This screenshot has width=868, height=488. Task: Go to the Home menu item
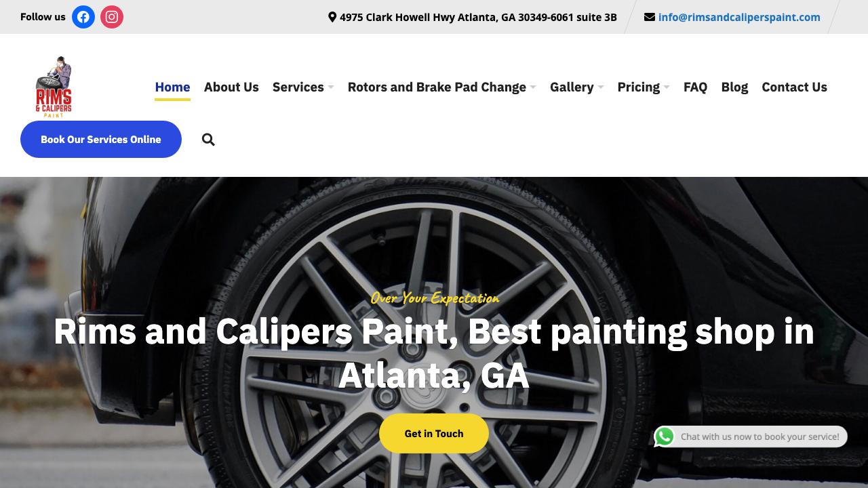tap(172, 87)
